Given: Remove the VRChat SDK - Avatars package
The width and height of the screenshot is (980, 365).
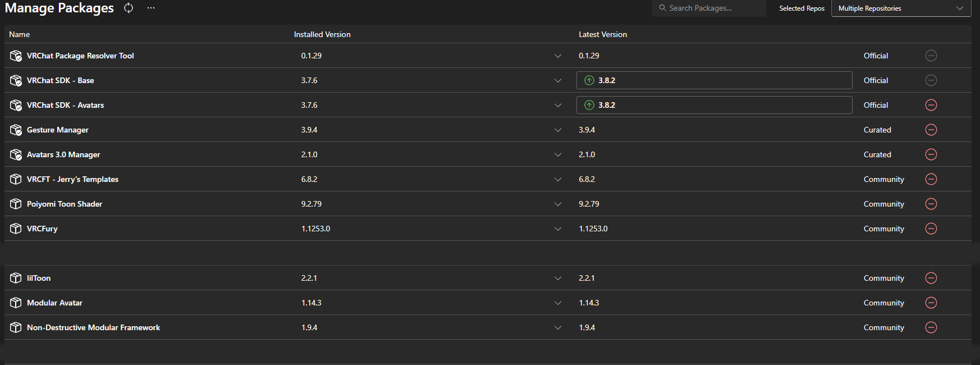Looking at the screenshot, I should point(931,105).
